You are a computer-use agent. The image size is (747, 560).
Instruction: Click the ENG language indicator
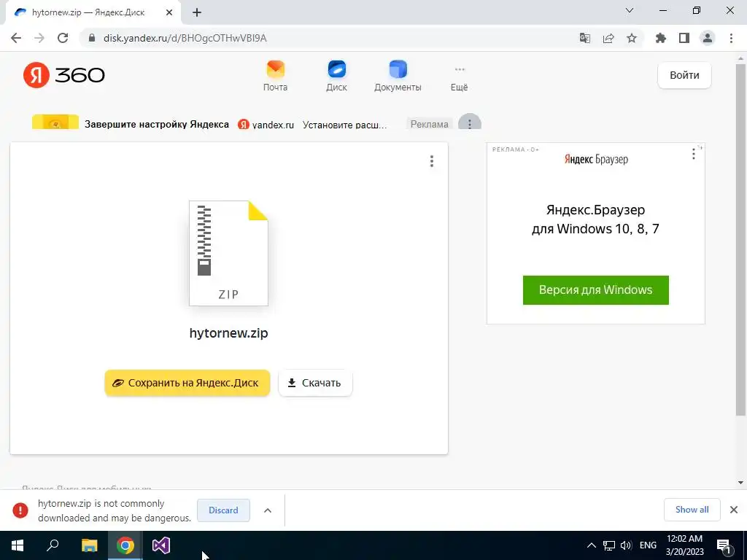[648, 545]
